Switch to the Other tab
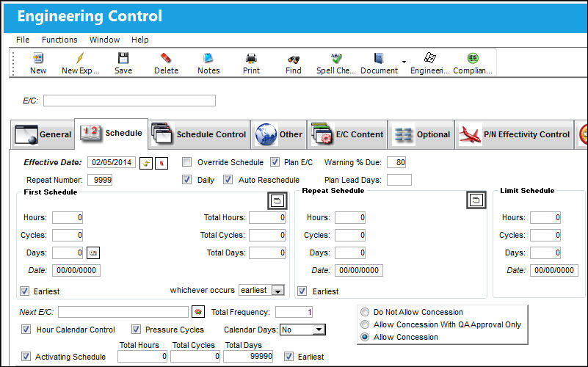Screen dimensions: 588x367 [x=279, y=134]
